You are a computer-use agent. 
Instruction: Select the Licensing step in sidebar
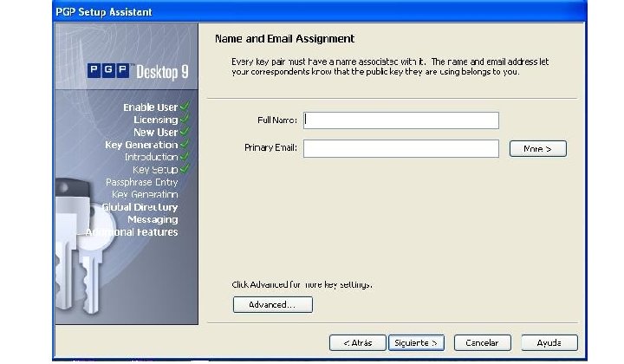coord(156,120)
